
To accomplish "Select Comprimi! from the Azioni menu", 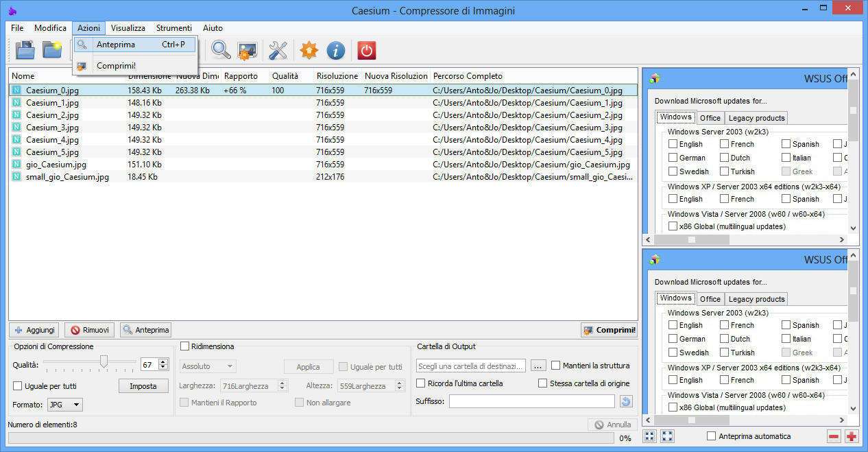I will (x=116, y=66).
